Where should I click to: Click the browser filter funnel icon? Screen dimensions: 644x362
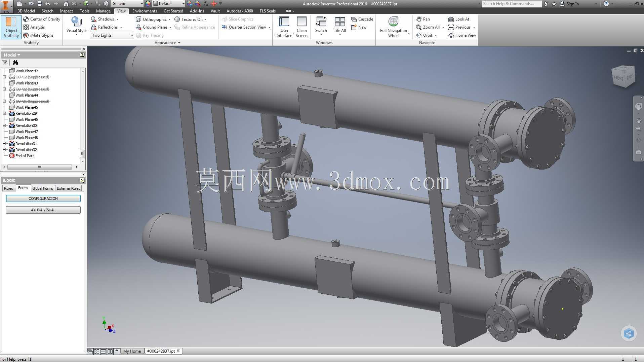point(5,63)
